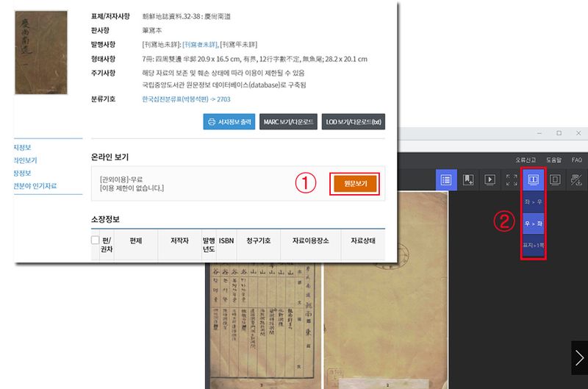Choose 우 > 좌 page direction option
Image resolution: width=588 pixels, height=389 pixels.
pyautogui.click(x=534, y=223)
